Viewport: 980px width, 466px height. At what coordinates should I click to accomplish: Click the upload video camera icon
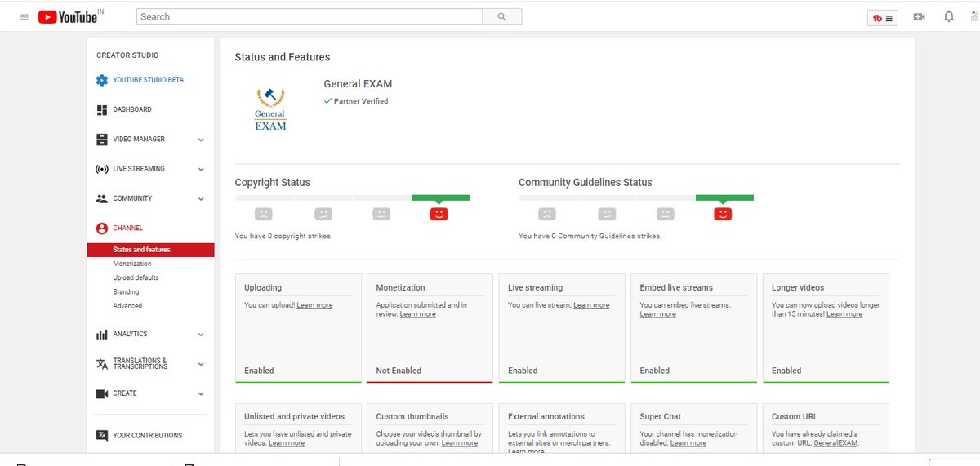tap(919, 16)
